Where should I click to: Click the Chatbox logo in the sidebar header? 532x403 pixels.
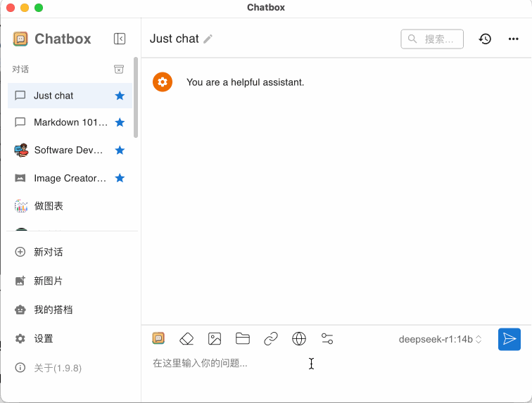tap(20, 39)
